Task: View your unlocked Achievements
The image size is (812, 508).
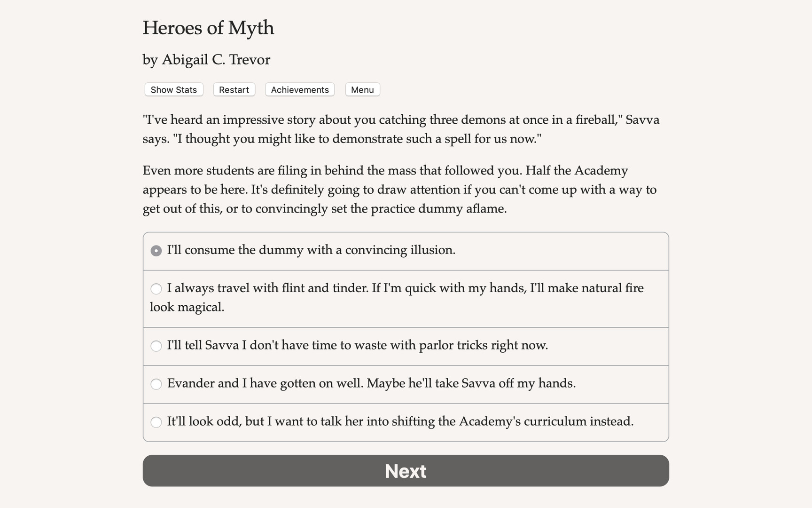Action: point(299,89)
